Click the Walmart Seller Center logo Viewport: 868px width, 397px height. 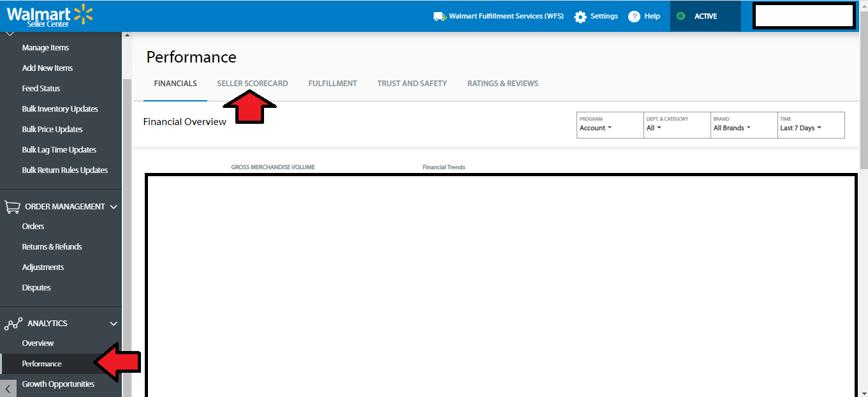pyautogui.click(x=50, y=15)
